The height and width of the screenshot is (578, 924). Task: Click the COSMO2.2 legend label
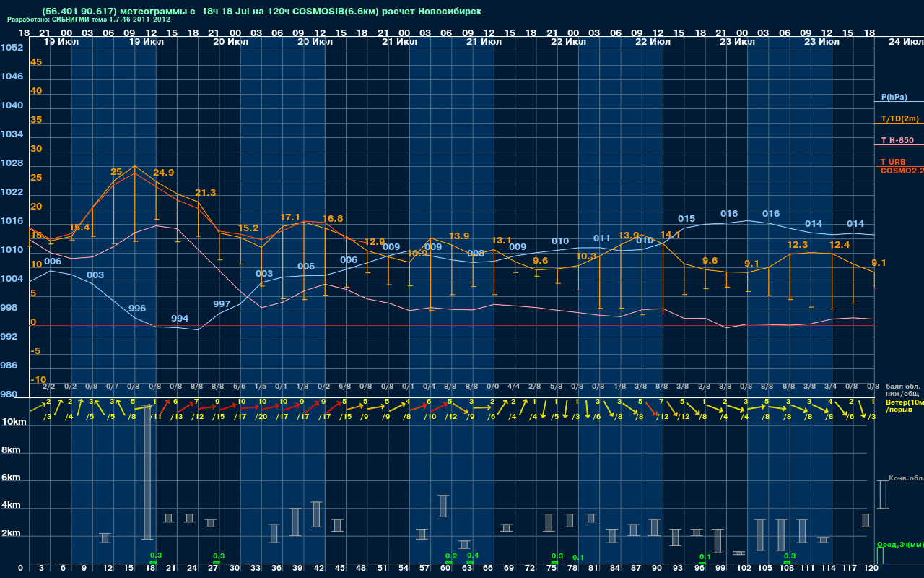pos(902,171)
